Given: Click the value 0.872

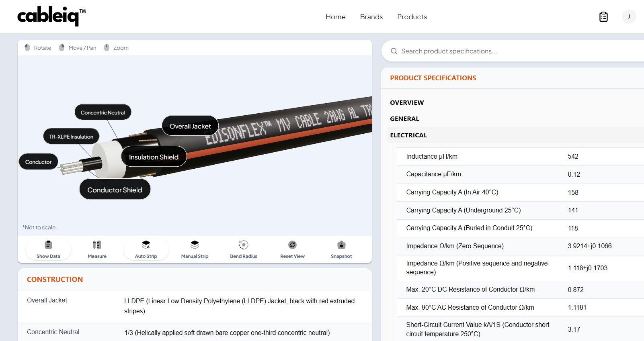Looking at the screenshot, I should [x=575, y=290].
